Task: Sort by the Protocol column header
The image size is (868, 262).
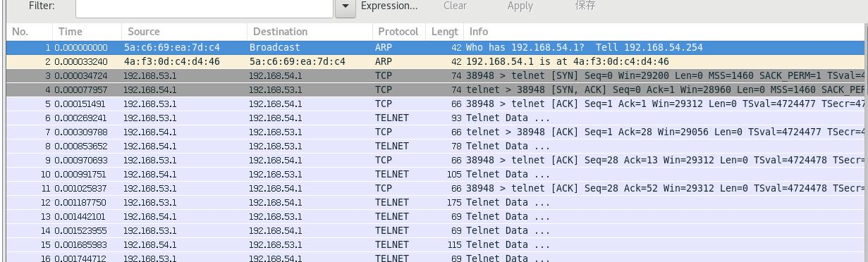Action: click(398, 32)
